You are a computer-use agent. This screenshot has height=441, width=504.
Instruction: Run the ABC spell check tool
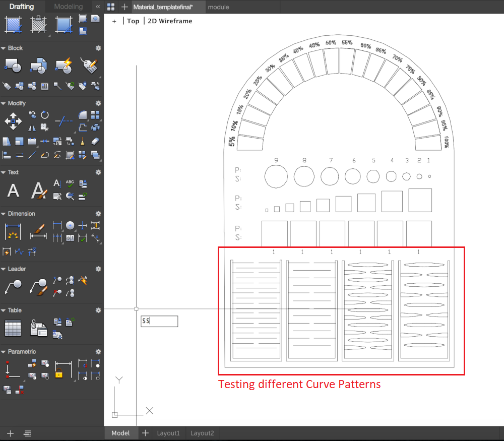coord(70,183)
